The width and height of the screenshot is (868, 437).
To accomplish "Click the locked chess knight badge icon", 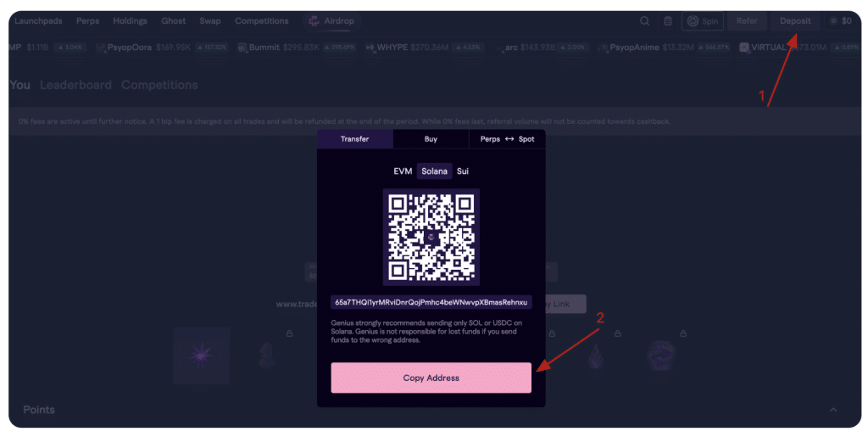I will pos(267,356).
